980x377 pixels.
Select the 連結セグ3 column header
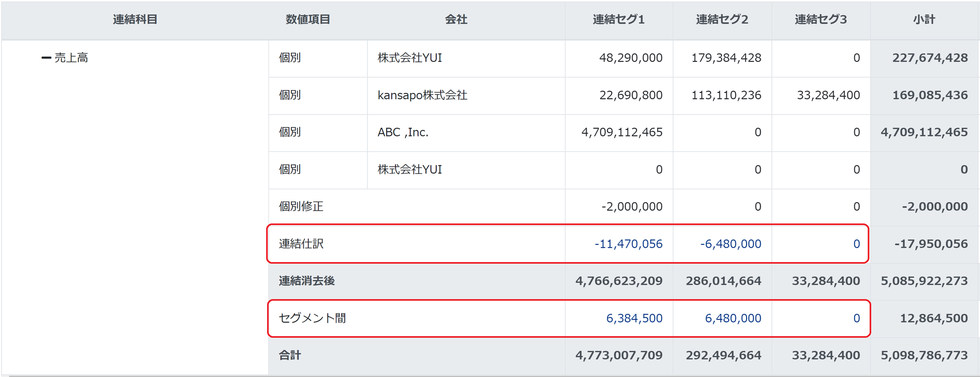820,20
